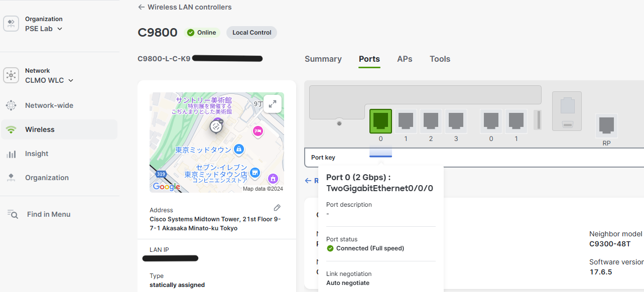Viewport: 644px width, 292px height.
Task: Click the Cisco Systems Midtown Tower address text
Action: click(x=215, y=224)
